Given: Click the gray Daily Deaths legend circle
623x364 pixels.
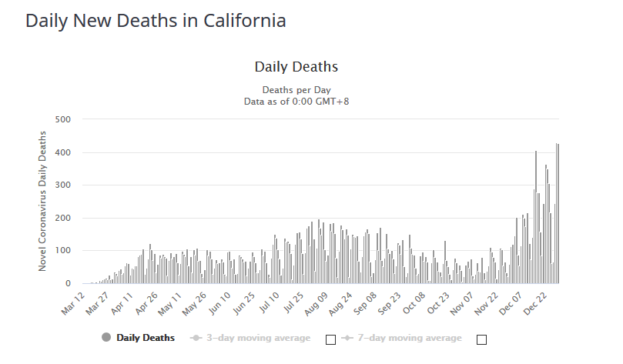Looking at the screenshot, I should pos(106,338).
